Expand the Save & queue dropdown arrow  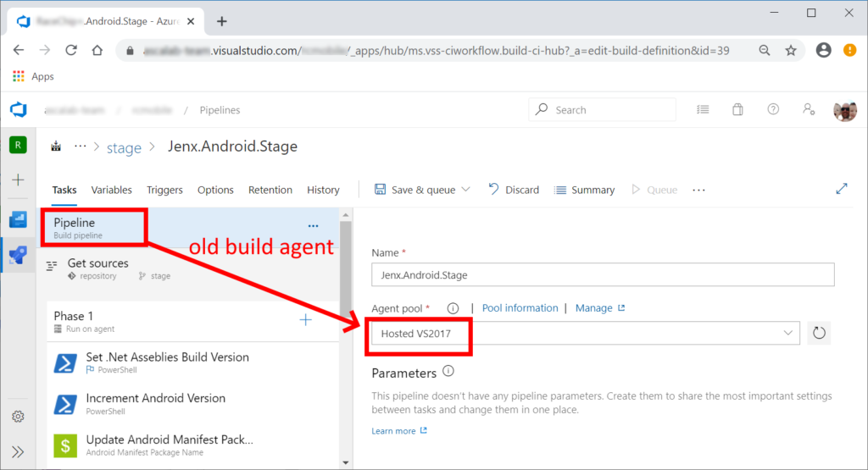466,190
